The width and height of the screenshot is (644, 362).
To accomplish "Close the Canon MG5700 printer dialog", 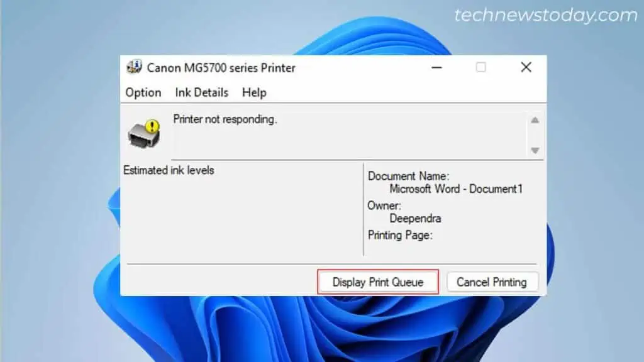I will [x=526, y=67].
